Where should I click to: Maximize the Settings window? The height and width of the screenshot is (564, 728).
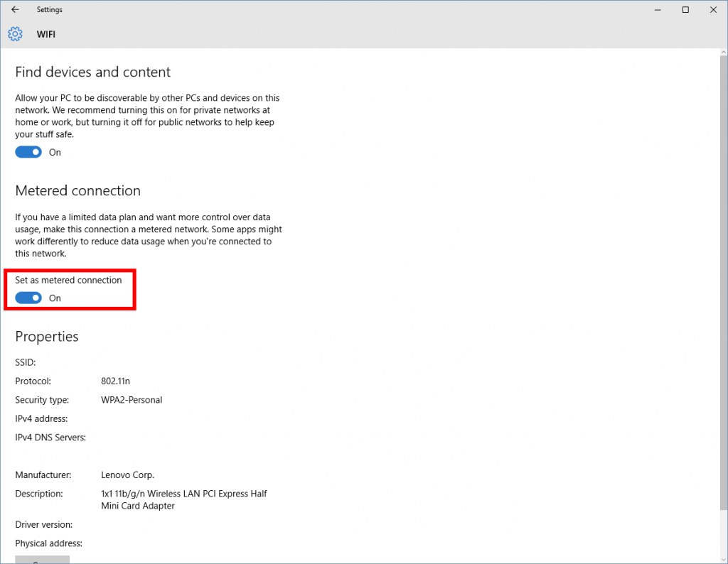pos(685,10)
